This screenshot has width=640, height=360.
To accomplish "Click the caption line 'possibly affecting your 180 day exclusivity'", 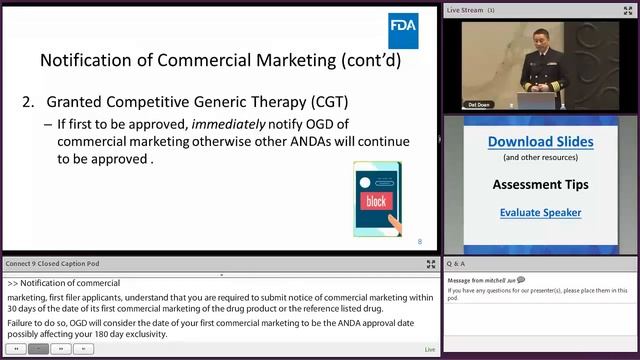I will [x=87, y=334].
